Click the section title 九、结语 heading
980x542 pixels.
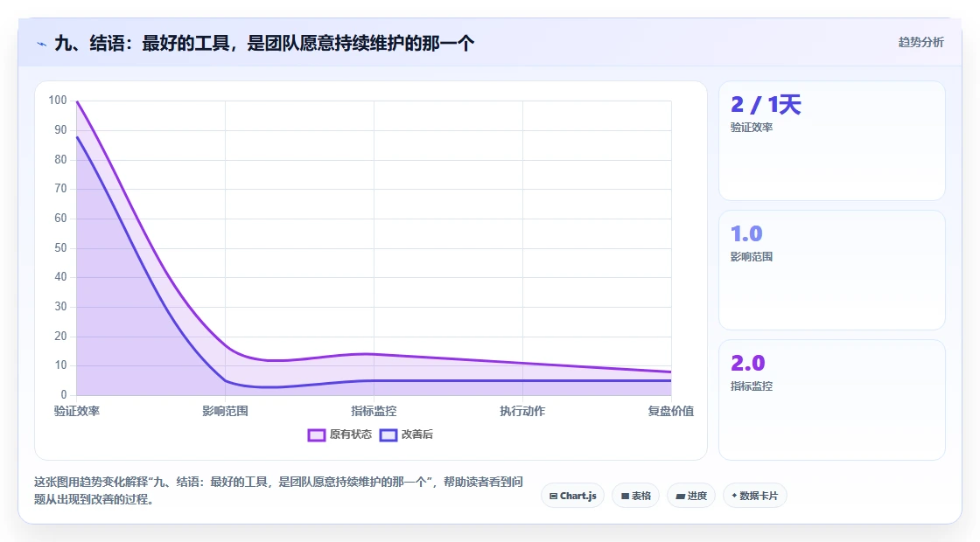click(264, 43)
